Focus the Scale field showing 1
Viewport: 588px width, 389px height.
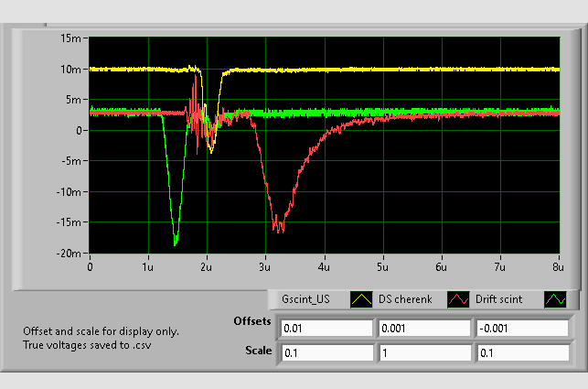[x=423, y=352]
